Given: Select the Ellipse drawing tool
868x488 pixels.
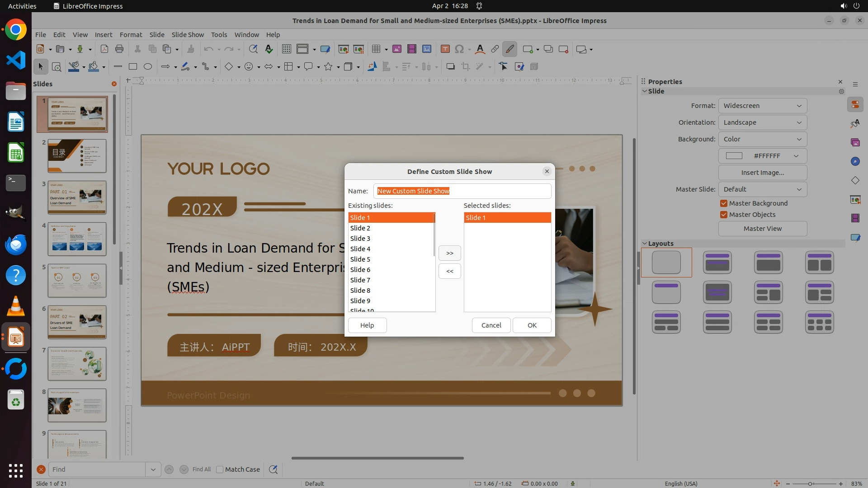Looking at the screenshot, I should pos(148,67).
